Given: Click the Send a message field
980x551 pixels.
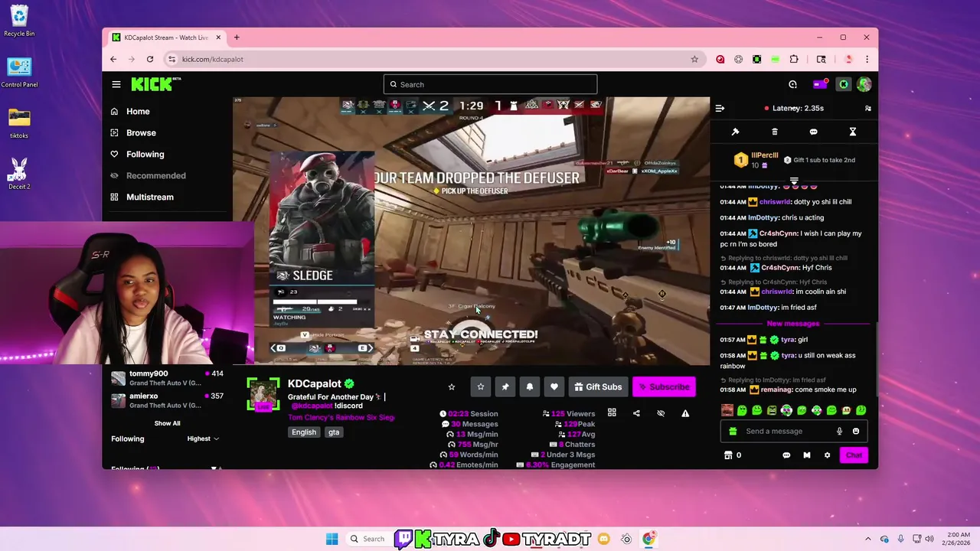Looking at the screenshot, I should [x=789, y=431].
